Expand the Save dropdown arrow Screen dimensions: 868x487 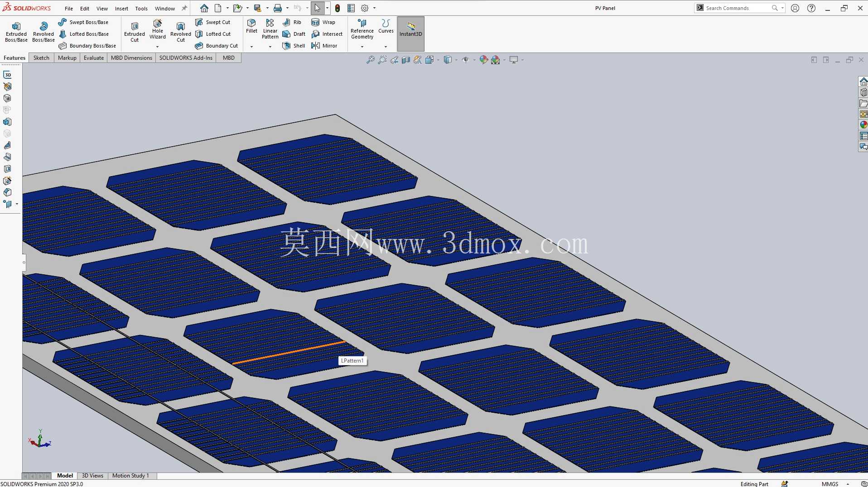click(267, 8)
